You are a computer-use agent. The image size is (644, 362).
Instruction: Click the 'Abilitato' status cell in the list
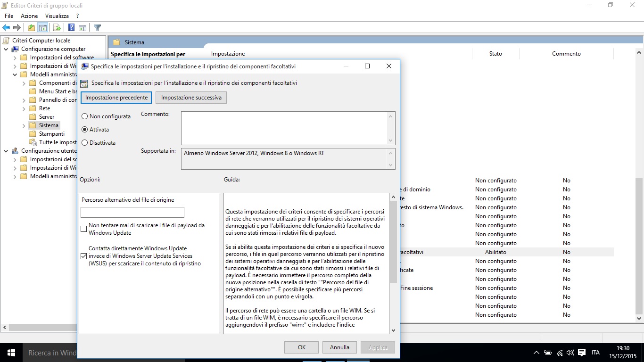click(x=495, y=252)
